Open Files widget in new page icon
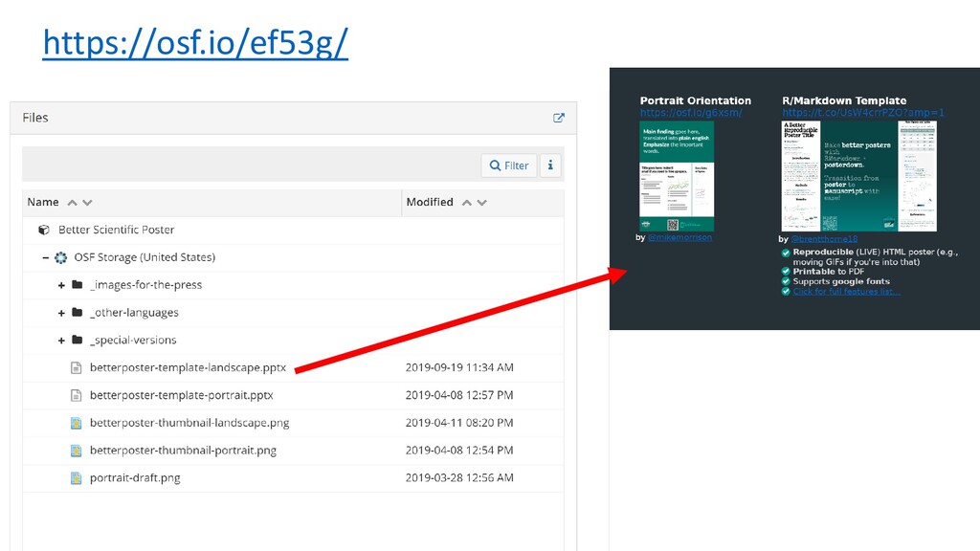Image resolution: width=980 pixels, height=551 pixels. pyautogui.click(x=559, y=118)
